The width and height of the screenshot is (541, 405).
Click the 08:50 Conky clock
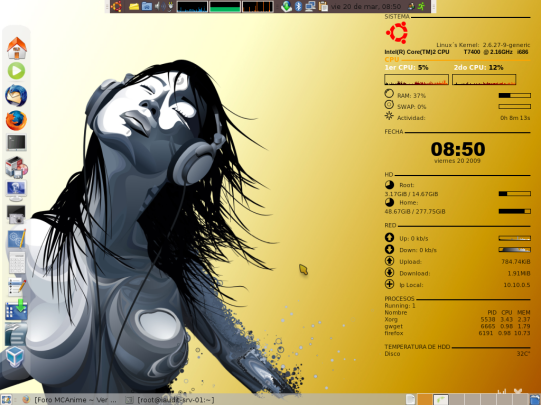click(458, 149)
